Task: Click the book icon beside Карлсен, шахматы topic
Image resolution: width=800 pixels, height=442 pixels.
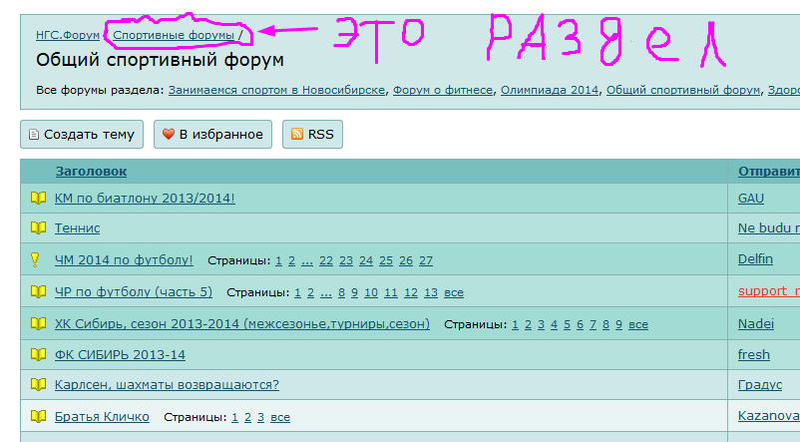Action: point(38,384)
